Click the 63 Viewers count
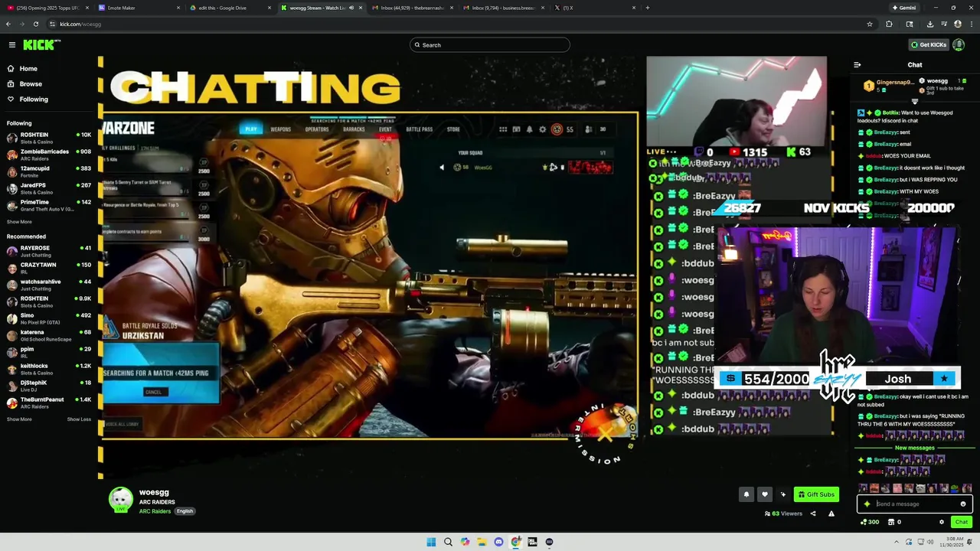Viewport: 980px width, 551px height. pos(783,514)
